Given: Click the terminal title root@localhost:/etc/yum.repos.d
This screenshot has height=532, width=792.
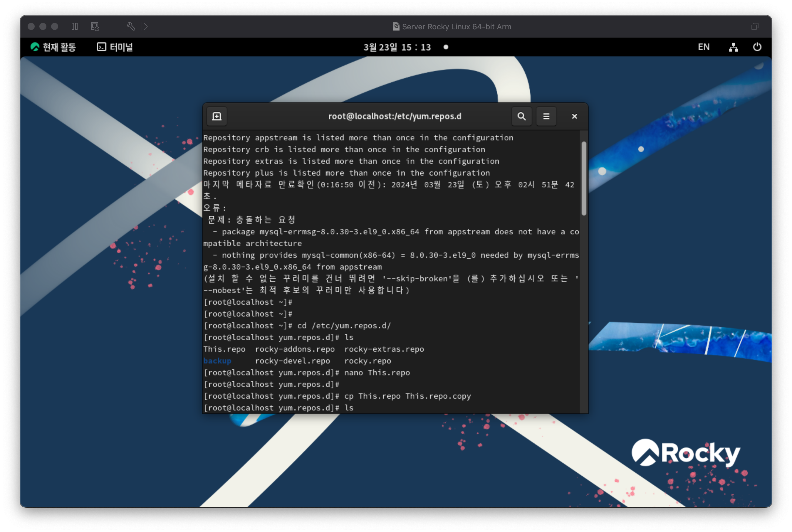Looking at the screenshot, I should click(x=395, y=116).
